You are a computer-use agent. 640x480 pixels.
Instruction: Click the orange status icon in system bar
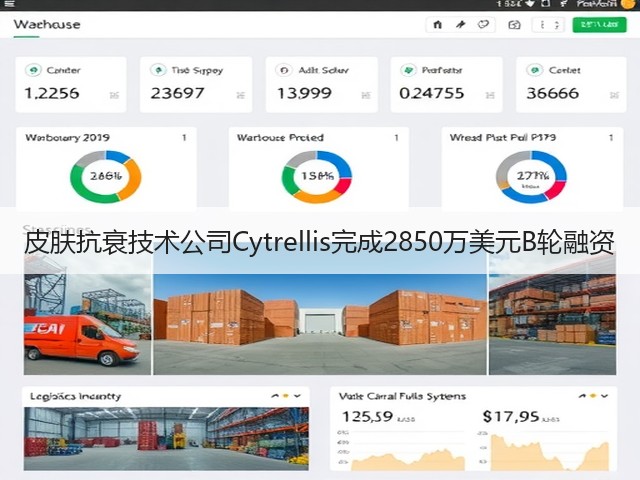[x=627, y=4]
